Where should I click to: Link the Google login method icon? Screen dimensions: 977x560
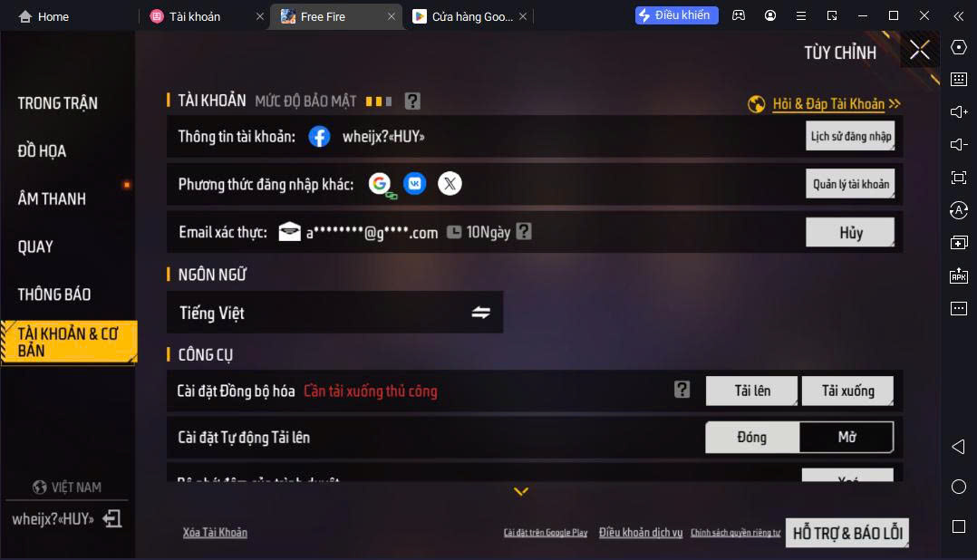point(380,184)
